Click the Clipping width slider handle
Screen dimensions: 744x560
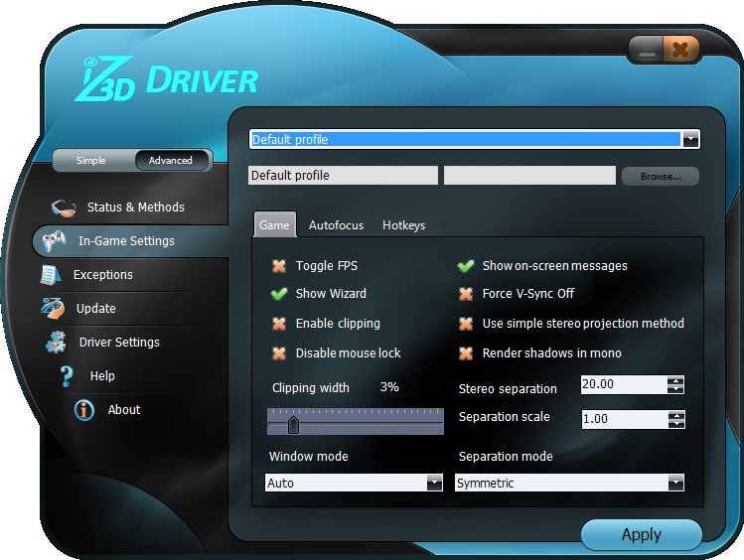click(293, 424)
